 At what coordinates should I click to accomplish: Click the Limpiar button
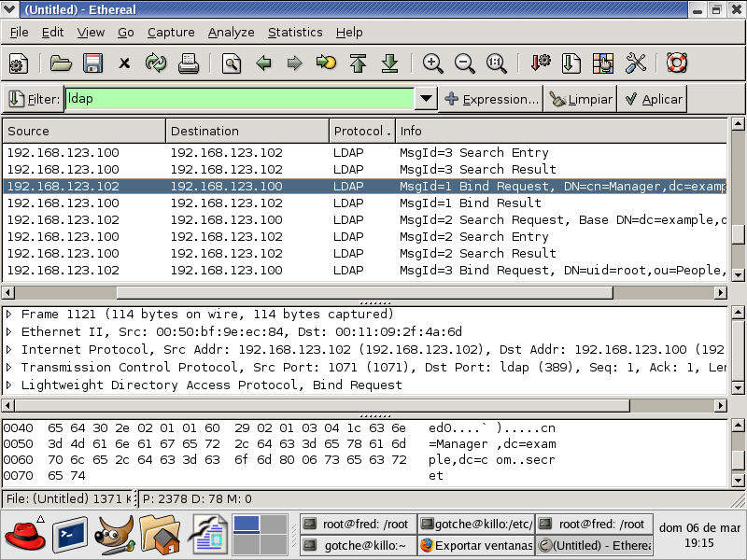coord(580,99)
